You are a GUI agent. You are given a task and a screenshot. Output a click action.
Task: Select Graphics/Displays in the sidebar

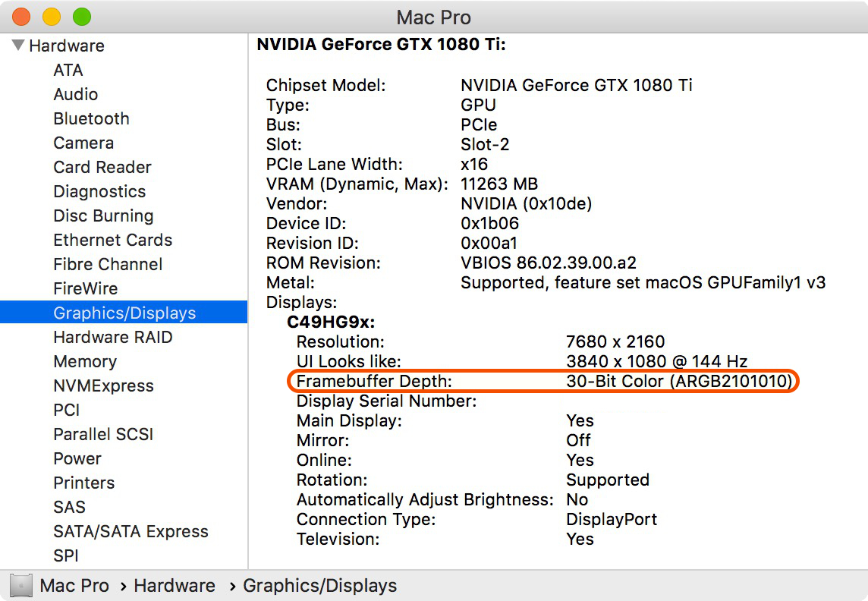coord(124,313)
